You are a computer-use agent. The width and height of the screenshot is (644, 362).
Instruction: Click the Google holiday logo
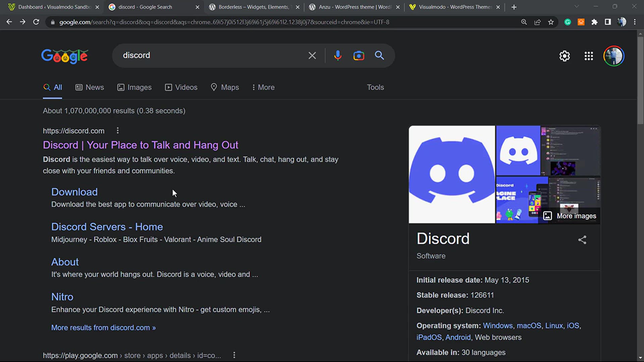[64, 56]
